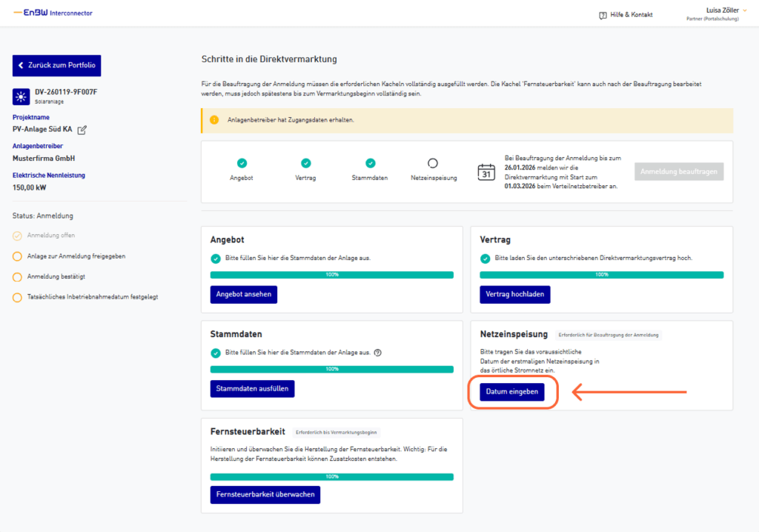This screenshot has width=759, height=532.
Task: Click the help question mark icon next to Stammdaten text
Action: (x=378, y=353)
